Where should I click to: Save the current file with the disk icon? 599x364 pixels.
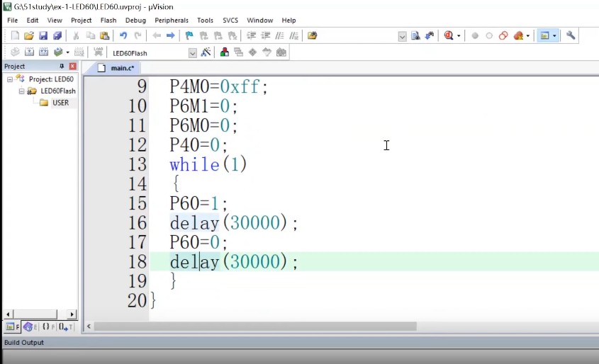43,35
